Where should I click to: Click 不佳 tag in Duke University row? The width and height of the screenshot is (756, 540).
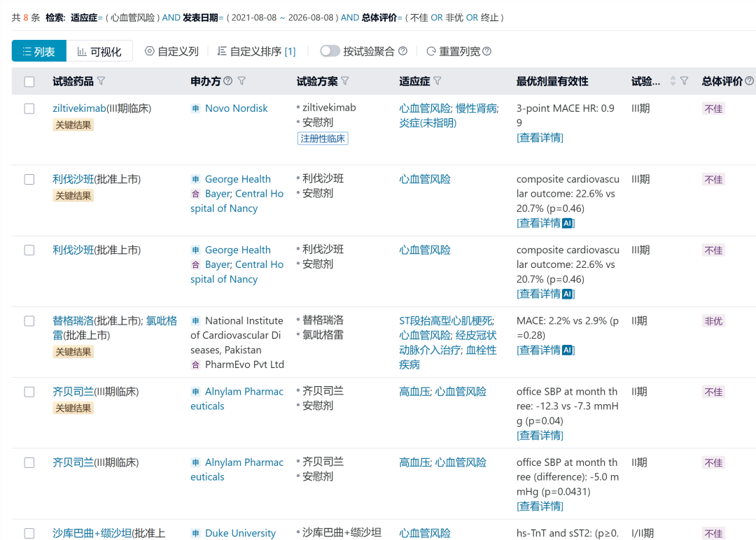click(713, 534)
